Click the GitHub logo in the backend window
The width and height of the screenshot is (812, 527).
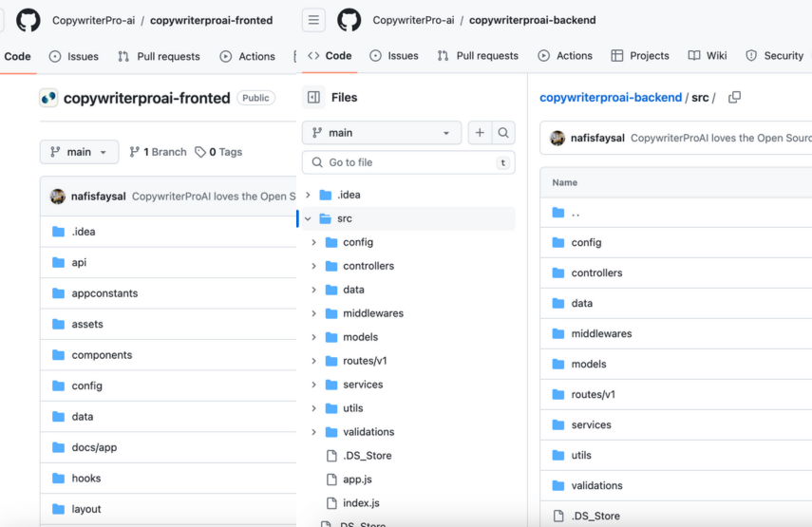349,20
